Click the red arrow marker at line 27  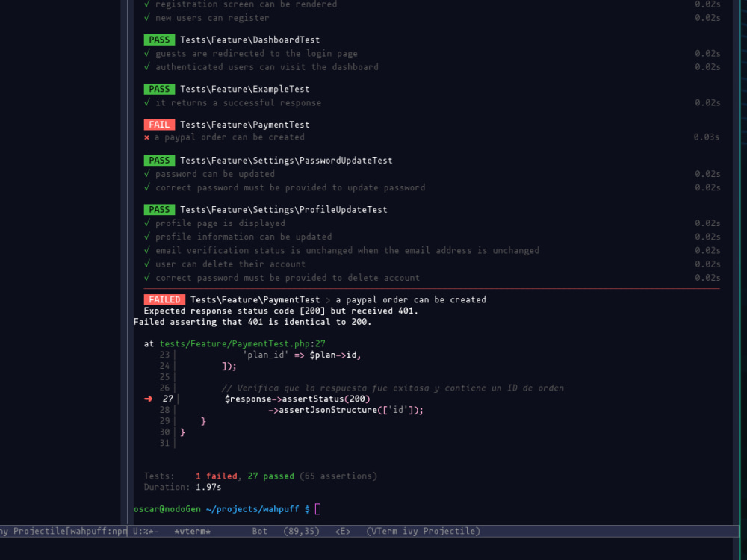[x=148, y=399]
